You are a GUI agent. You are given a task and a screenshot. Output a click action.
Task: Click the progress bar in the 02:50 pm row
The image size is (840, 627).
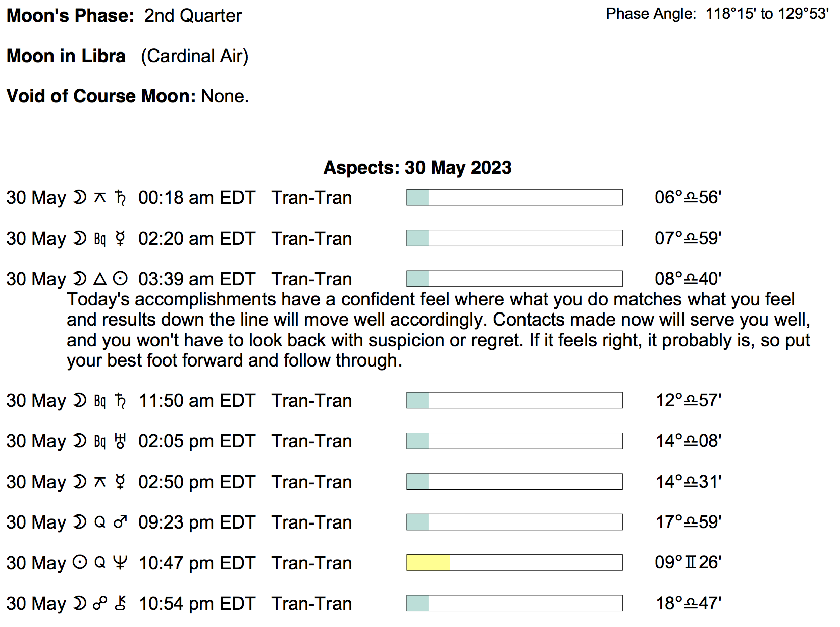tap(514, 482)
